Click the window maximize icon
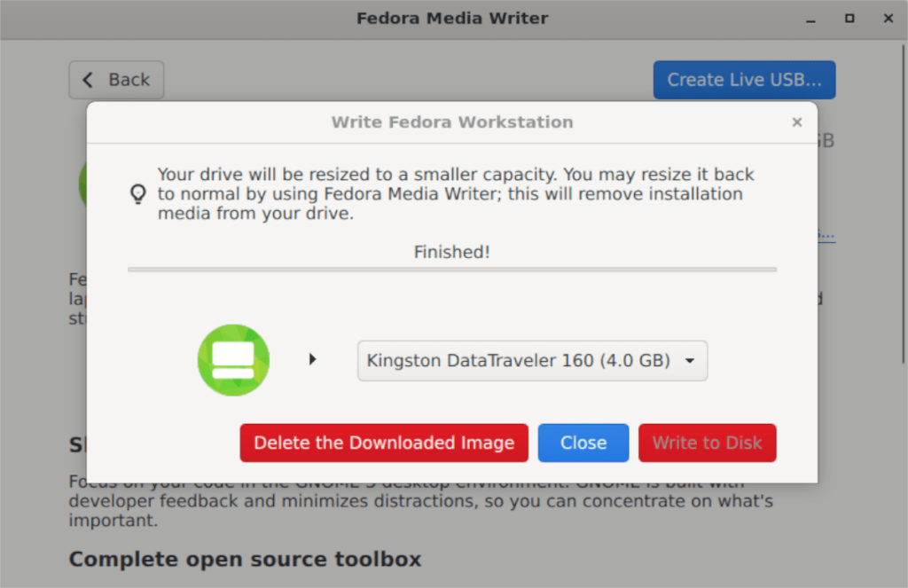 849,18
